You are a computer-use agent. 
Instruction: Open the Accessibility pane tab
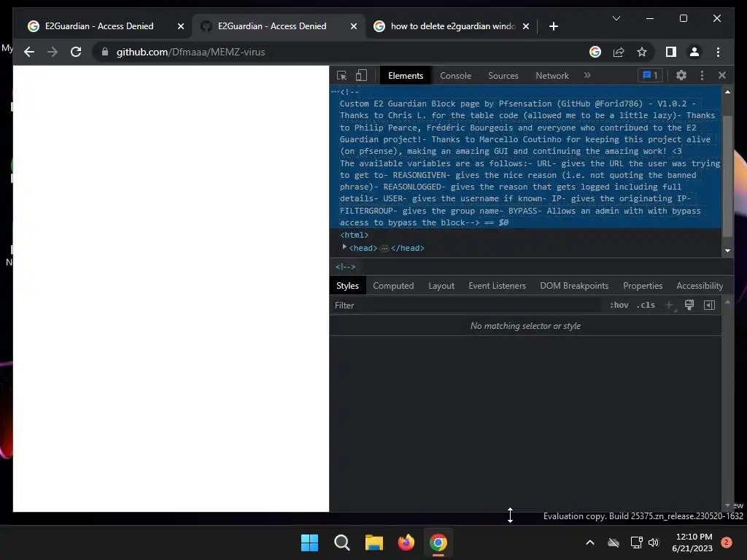700,286
